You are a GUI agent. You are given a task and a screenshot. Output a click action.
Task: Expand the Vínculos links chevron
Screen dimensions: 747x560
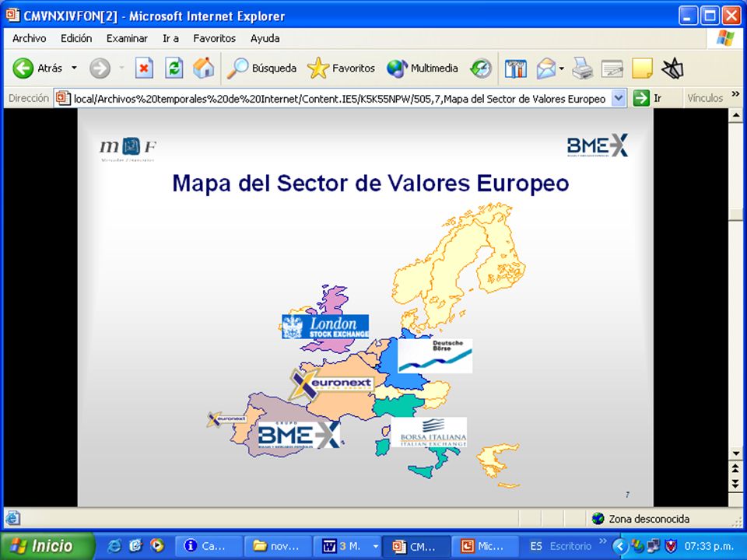tap(735, 94)
